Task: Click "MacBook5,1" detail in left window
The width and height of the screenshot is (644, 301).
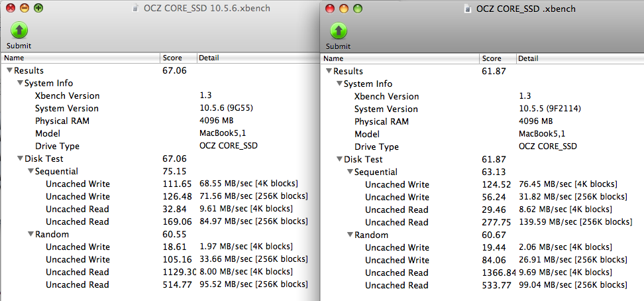Action: pos(222,134)
